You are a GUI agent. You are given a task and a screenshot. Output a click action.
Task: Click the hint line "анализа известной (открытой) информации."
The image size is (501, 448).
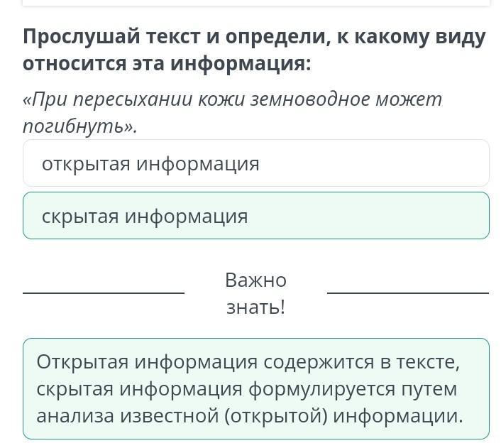pyautogui.click(x=250, y=417)
